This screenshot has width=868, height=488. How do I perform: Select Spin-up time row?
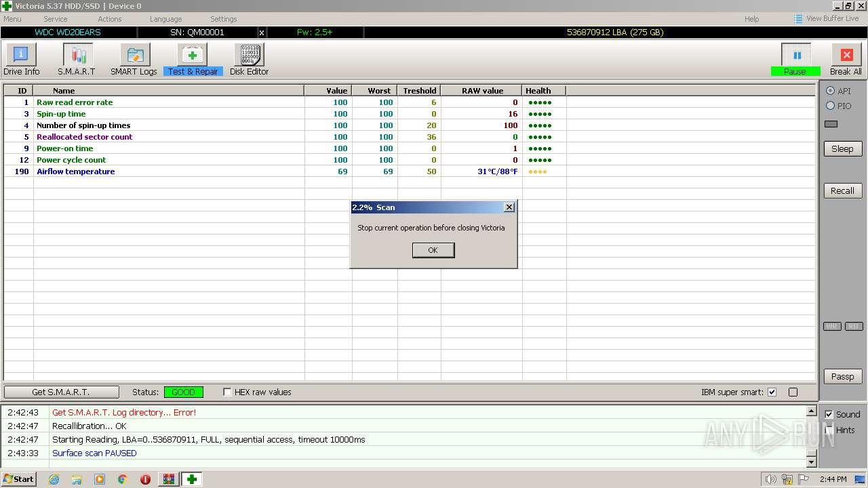(410, 114)
